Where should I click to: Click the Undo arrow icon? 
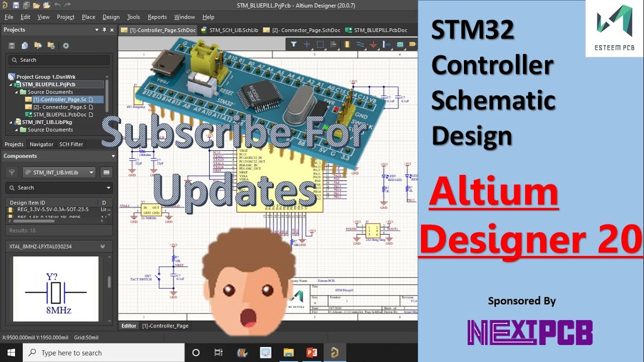(x=57, y=5)
